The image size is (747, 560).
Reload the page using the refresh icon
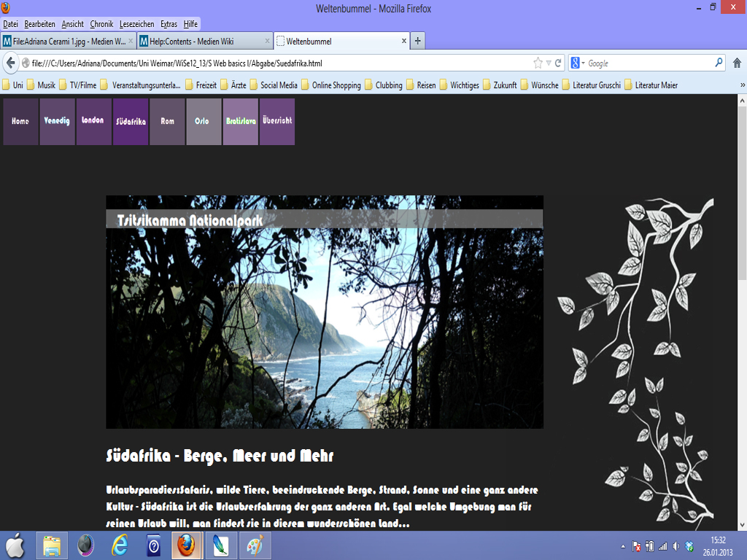pyautogui.click(x=559, y=63)
